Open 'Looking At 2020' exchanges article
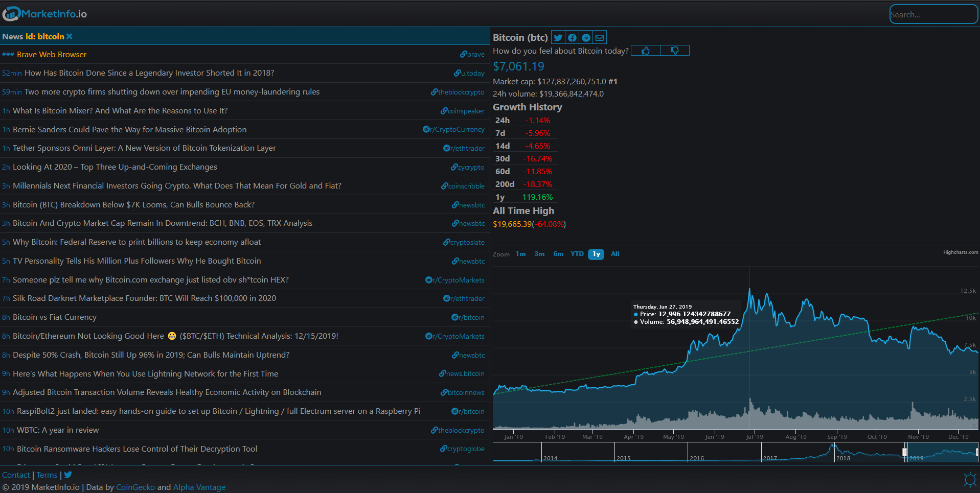980x493 pixels. (x=115, y=167)
